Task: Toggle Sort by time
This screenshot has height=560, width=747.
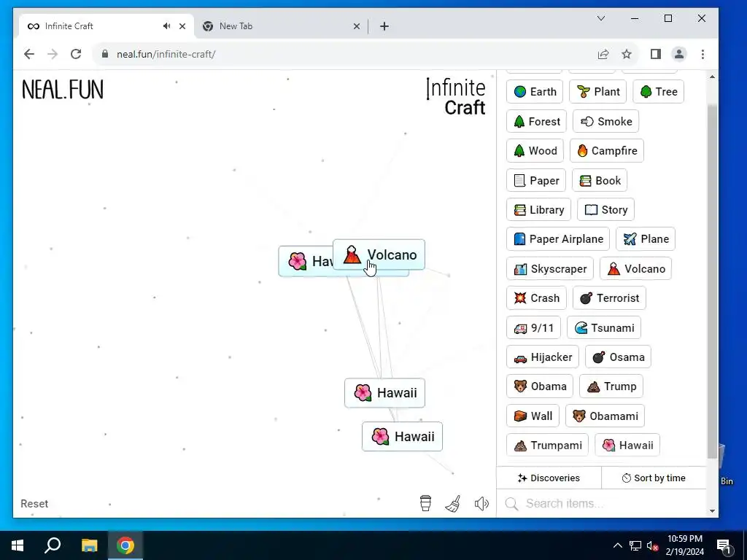Action: 654,478
